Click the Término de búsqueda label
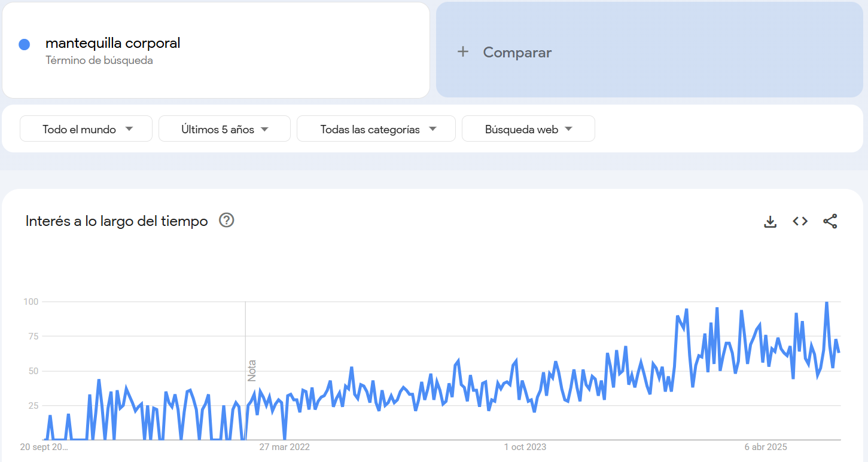868x462 pixels. 99,60
